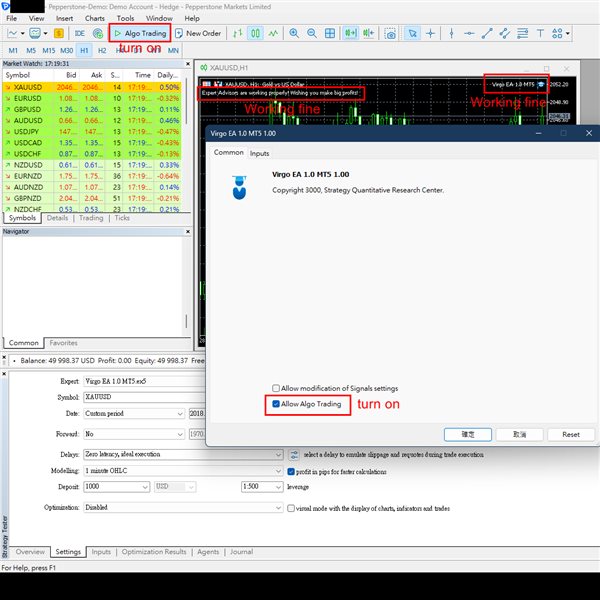The width and height of the screenshot is (600, 600).
Task: Toggle chart auto scroll icon
Action: pos(351,34)
